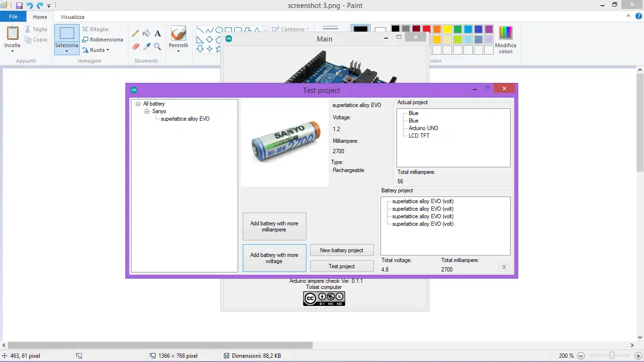Open Paint Help question mark
Viewport: 644px width, 362px height.
(x=639, y=16)
